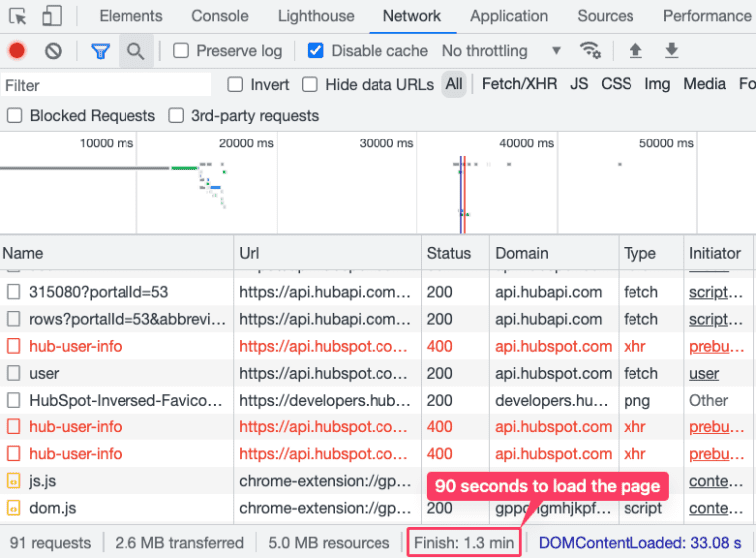756x558 pixels.
Task: Toggle the device toolbar icon
Action: [52, 16]
